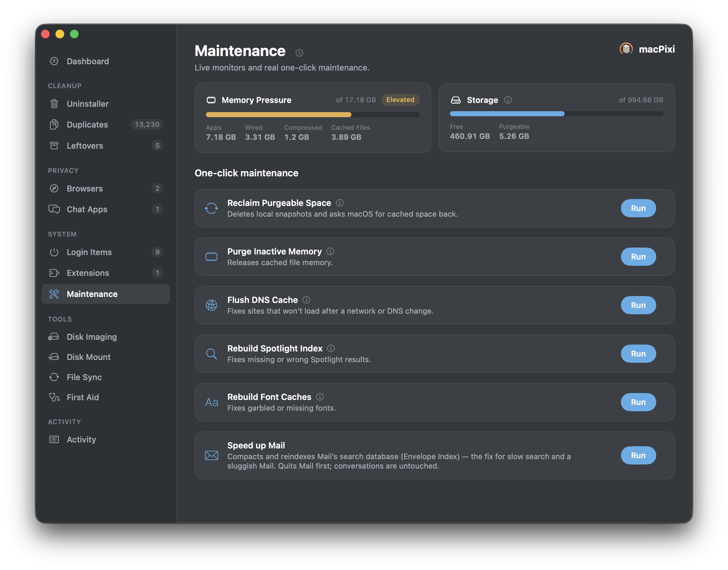This screenshot has height=570, width=728.
Task: Select Extensions in the sidebar
Action: [105, 273]
